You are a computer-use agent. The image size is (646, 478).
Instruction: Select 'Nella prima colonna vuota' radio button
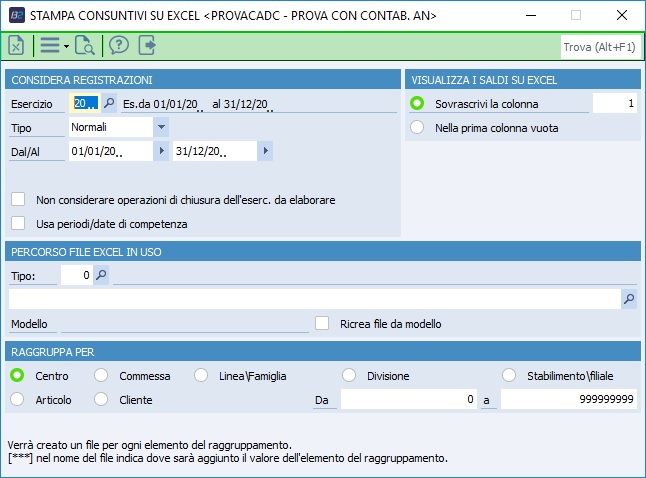tap(417, 127)
